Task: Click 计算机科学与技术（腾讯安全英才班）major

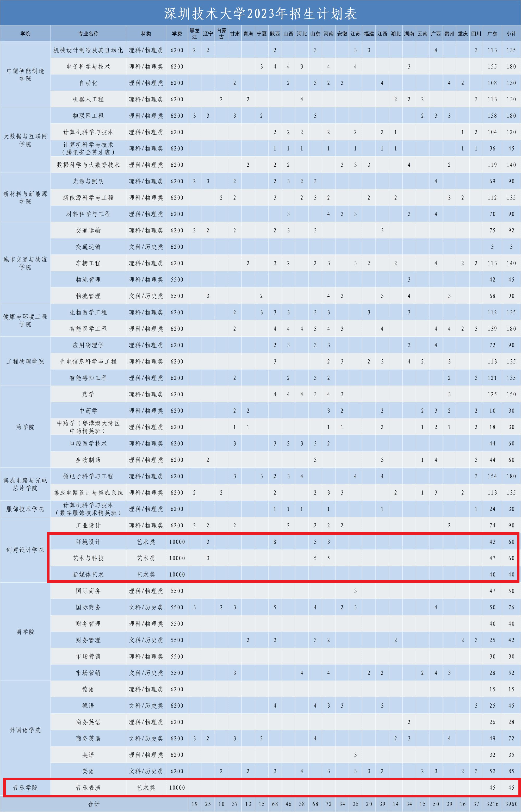Action: [88, 148]
